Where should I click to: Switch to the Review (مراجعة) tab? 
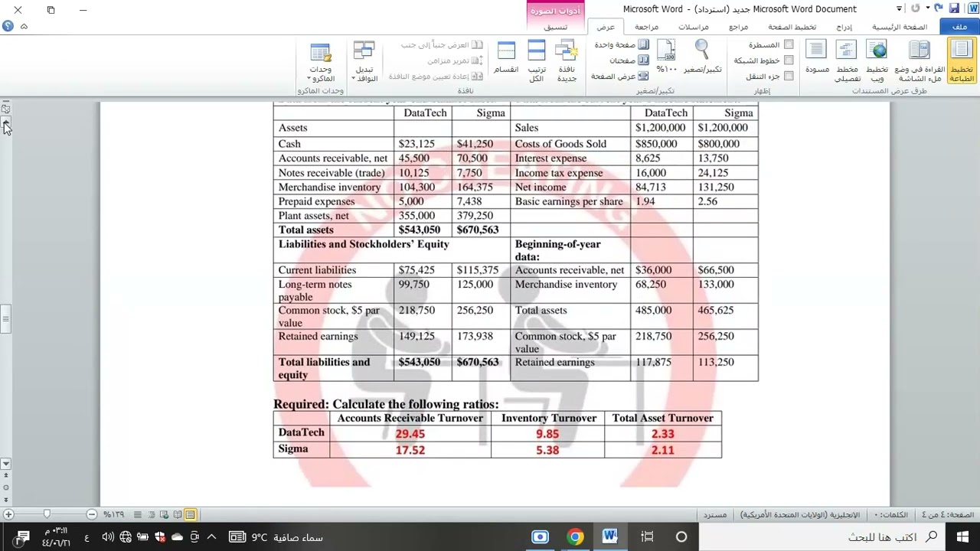coord(646,27)
